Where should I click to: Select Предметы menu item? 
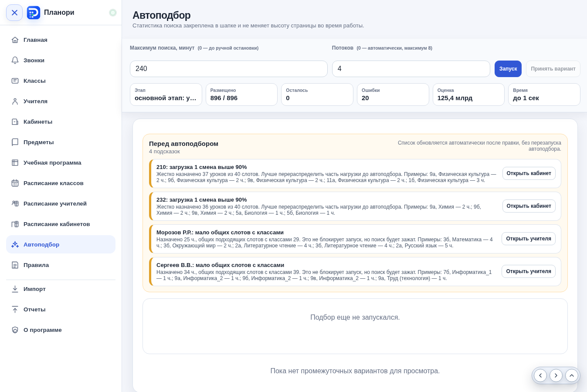click(x=61, y=142)
